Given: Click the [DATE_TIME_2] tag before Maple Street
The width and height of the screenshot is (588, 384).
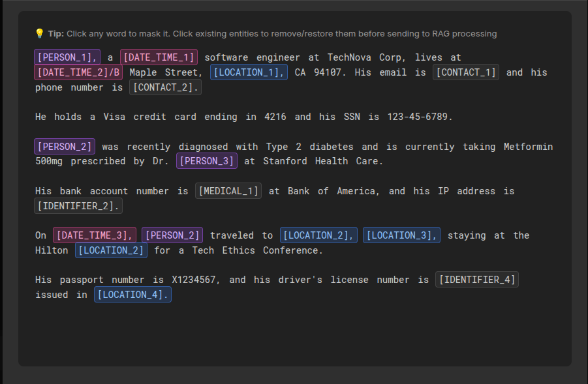Looking at the screenshot, I should (x=78, y=72).
